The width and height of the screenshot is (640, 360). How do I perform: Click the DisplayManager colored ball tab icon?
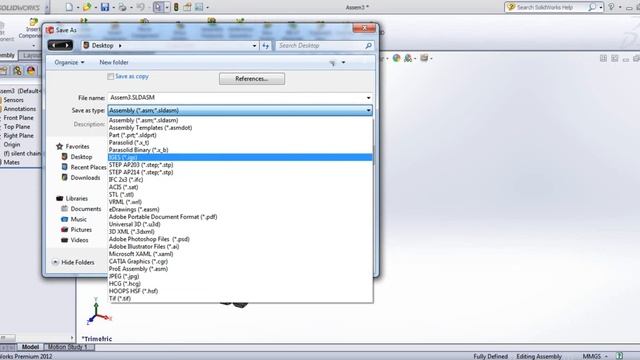point(31,71)
